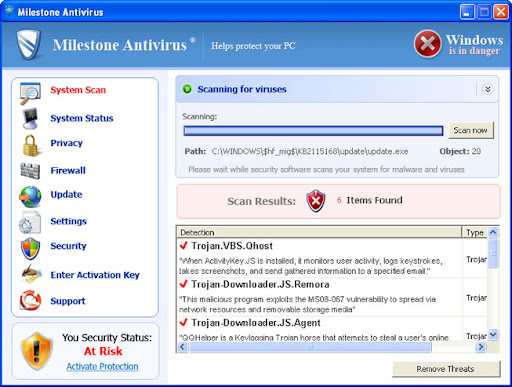Follow the Activate Protection link
Image resolution: width=512 pixels, height=387 pixels.
pyautogui.click(x=102, y=366)
